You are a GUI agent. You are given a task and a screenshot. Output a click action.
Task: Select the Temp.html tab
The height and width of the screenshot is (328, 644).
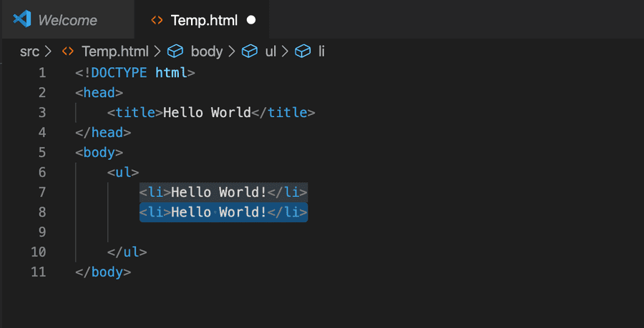click(x=203, y=20)
